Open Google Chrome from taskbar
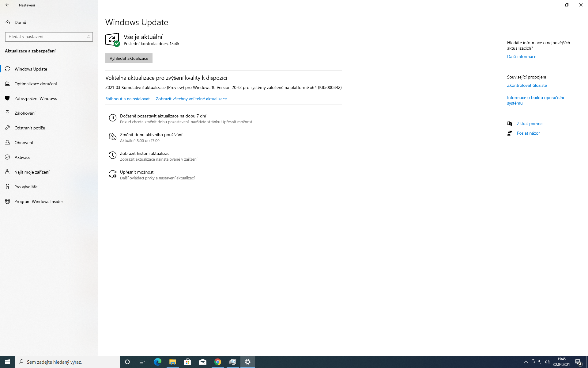 [217, 362]
